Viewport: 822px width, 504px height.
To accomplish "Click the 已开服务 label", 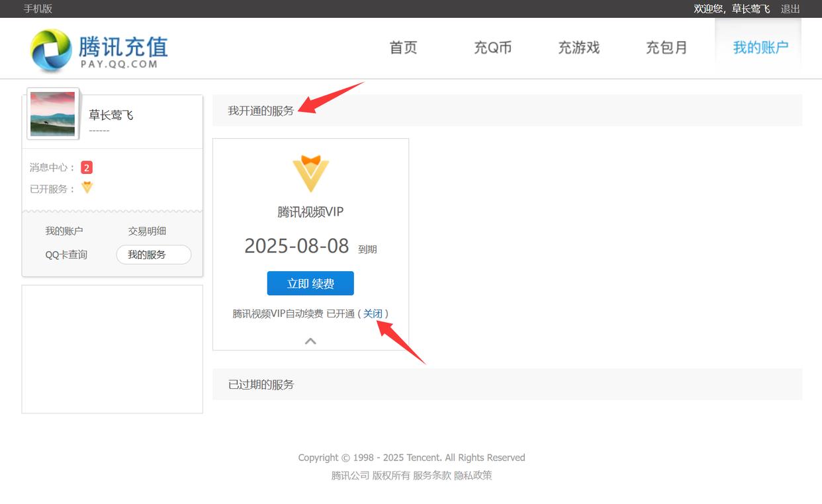I will click(53, 189).
